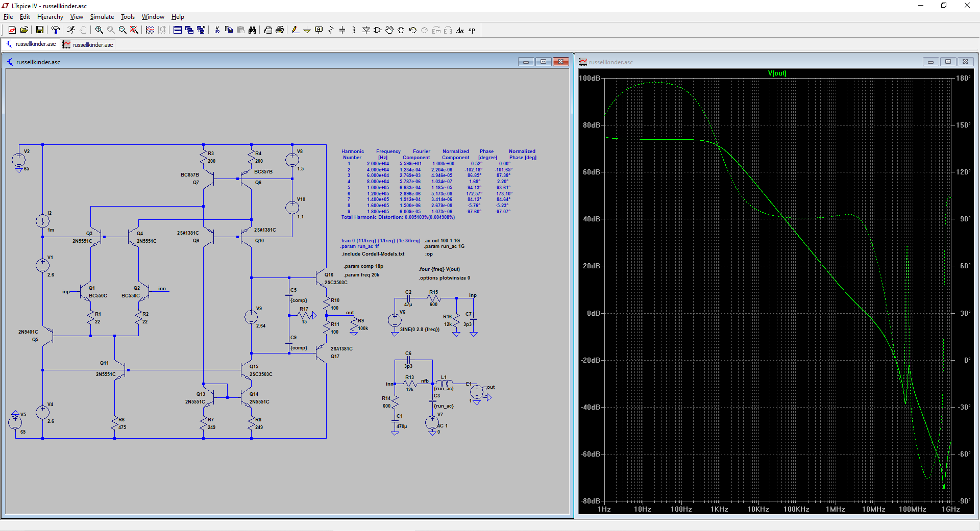Select the Draw Wire pencil tool

click(296, 30)
